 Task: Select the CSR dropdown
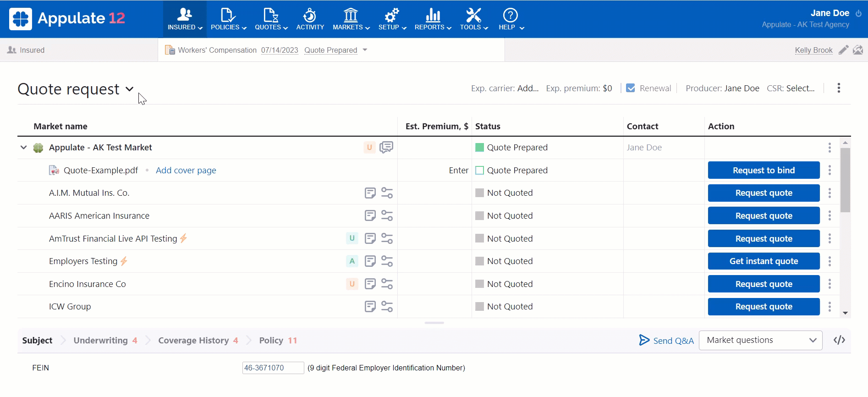(800, 88)
